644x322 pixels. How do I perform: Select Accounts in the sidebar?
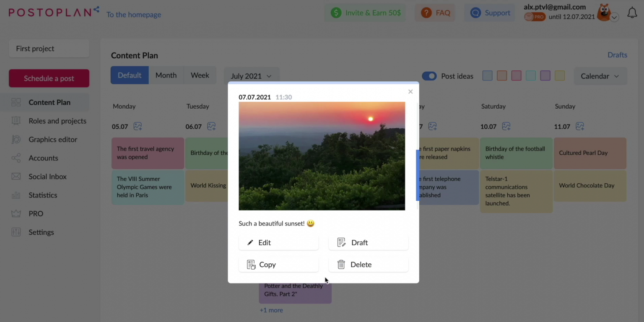(x=43, y=158)
